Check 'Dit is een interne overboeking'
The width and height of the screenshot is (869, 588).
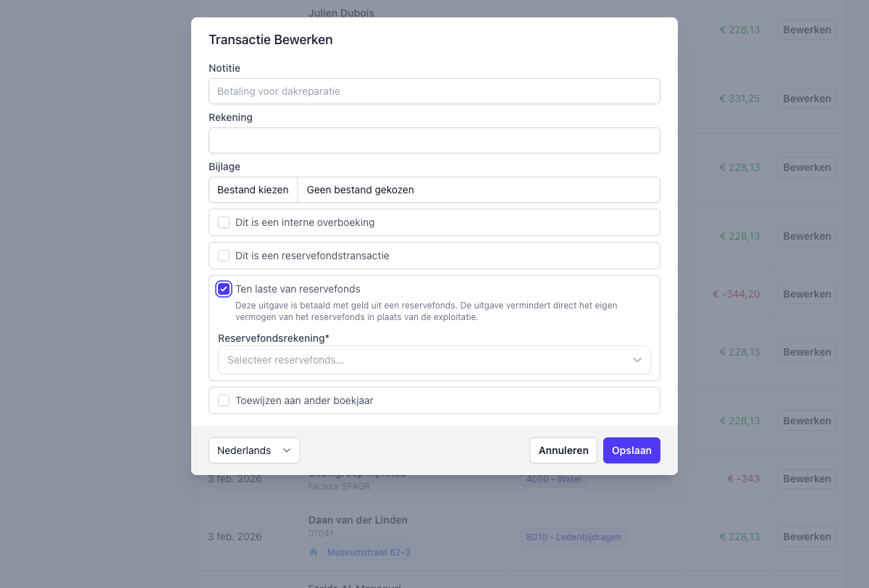tap(224, 222)
